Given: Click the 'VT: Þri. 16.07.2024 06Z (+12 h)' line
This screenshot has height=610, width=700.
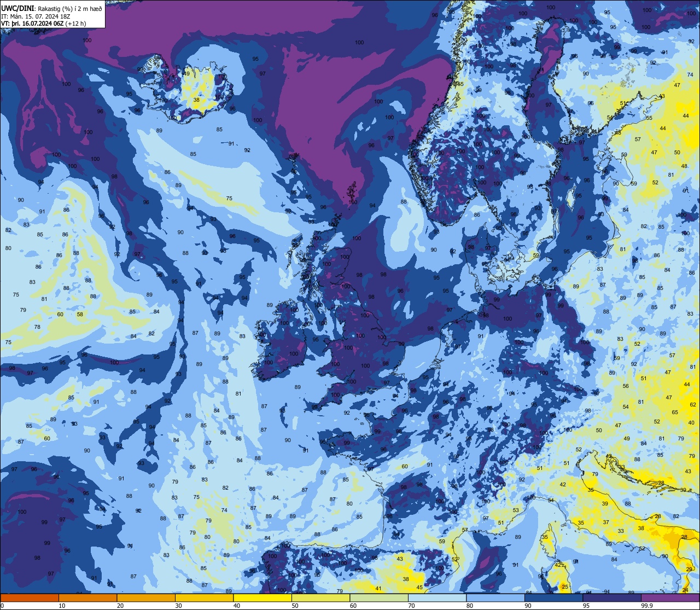Looking at the screenshot, I should tap(44, 24).
